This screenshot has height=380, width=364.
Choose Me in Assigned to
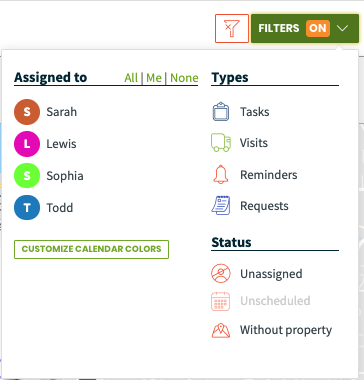coord(154,78)
